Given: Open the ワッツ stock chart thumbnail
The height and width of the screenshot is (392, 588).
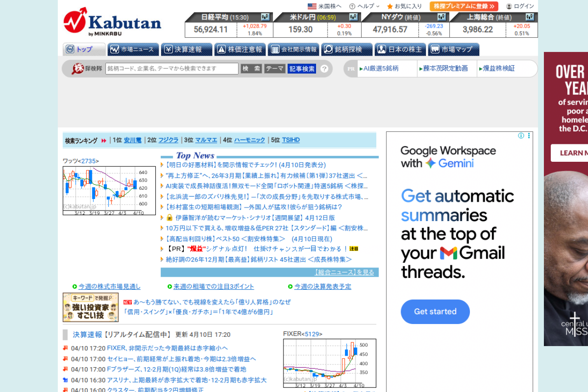Looking at the screenshot, I should coord(109,190).
